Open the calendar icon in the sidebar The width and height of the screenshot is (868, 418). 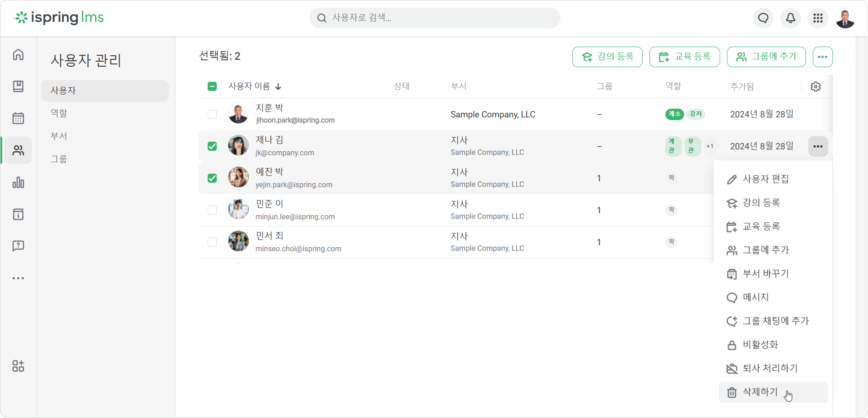pos(18,118)
